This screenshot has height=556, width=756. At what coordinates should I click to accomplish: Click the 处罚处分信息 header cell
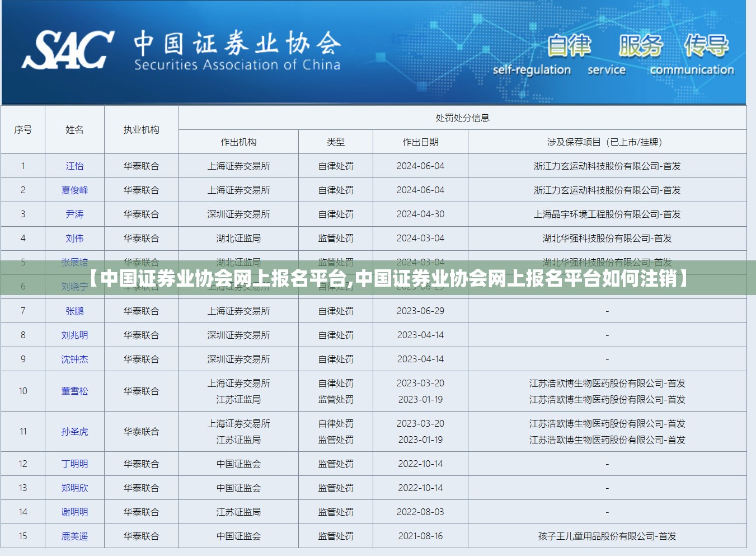pyautogui.click(x=463, y=118)
